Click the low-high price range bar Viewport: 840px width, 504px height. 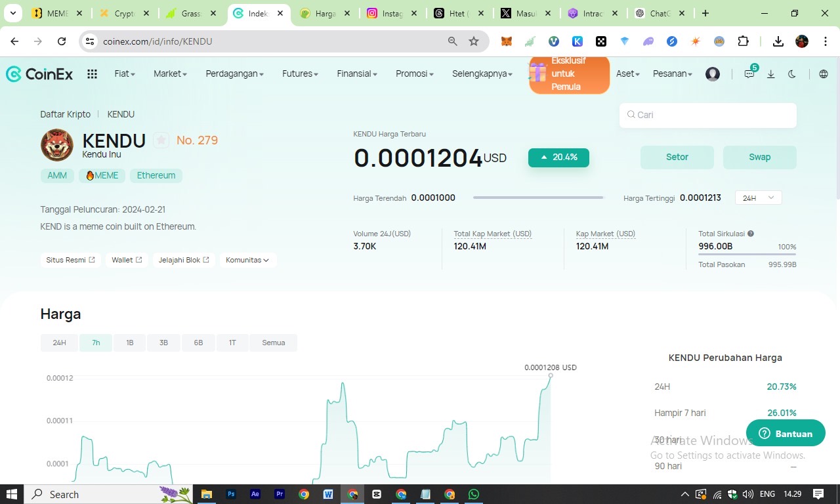(538, 197)
